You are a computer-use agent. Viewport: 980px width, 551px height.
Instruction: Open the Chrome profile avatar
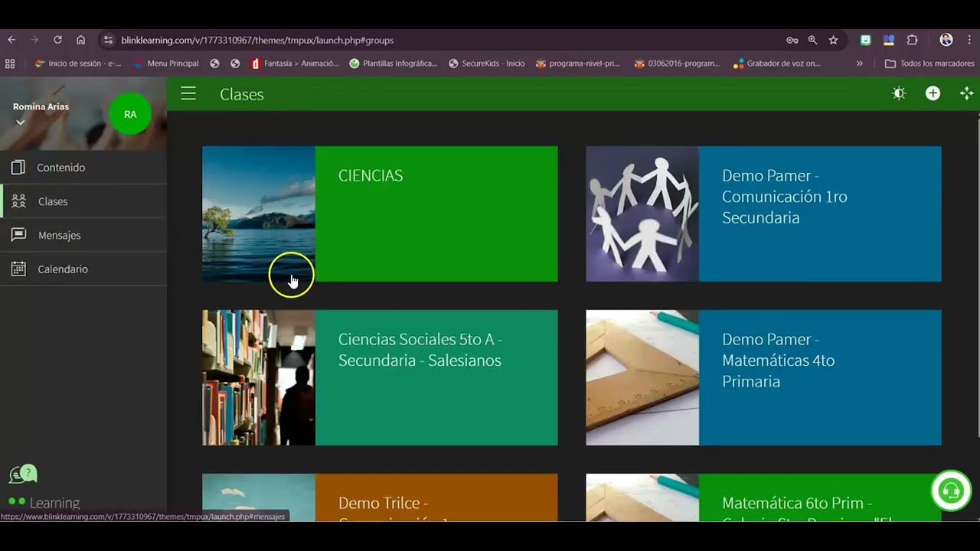[946, 40]
